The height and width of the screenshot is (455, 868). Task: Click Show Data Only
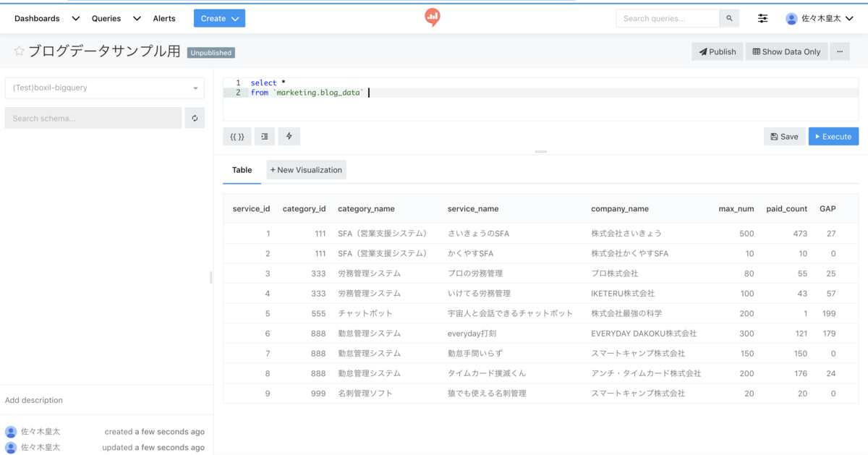[x=786, y=51]
